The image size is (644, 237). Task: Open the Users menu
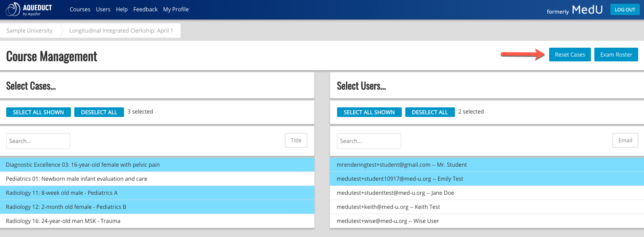pos(103,9)
